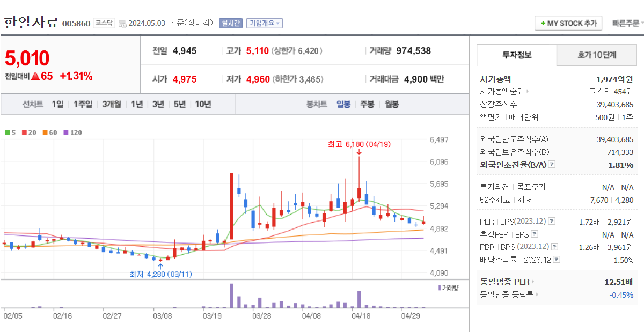Switch to the 투자정보 tab

point(517,55)
